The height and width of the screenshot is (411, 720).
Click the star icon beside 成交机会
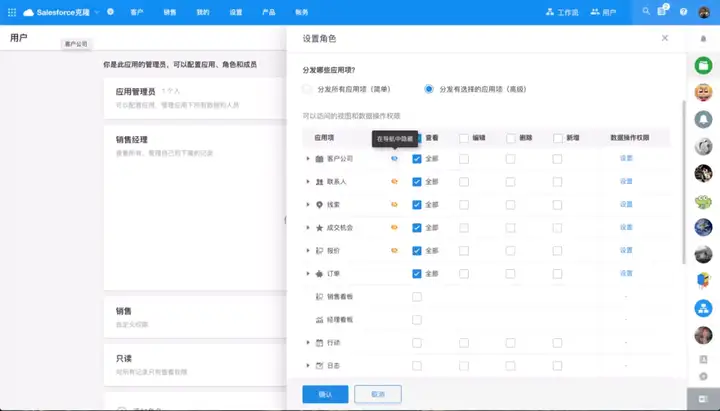point(320,228)
